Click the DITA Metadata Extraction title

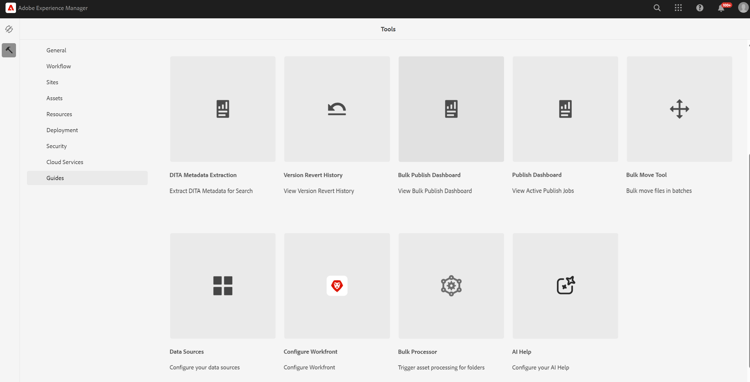tap(203, 175)
